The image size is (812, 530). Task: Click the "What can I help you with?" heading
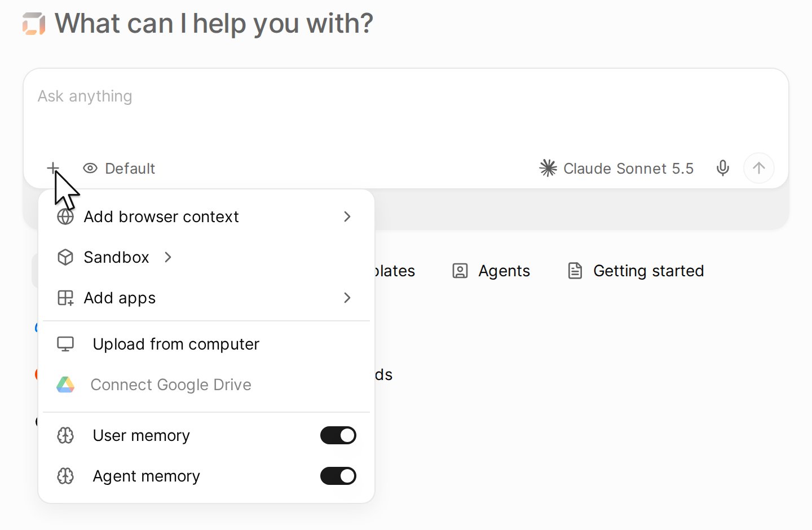click(x=214, y=24)
